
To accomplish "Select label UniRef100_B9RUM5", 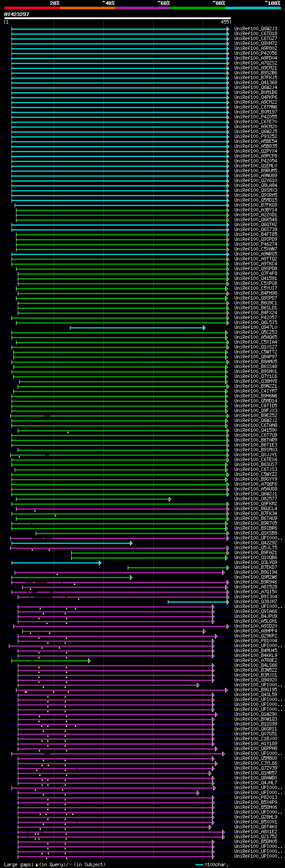I will pos(256,171).
